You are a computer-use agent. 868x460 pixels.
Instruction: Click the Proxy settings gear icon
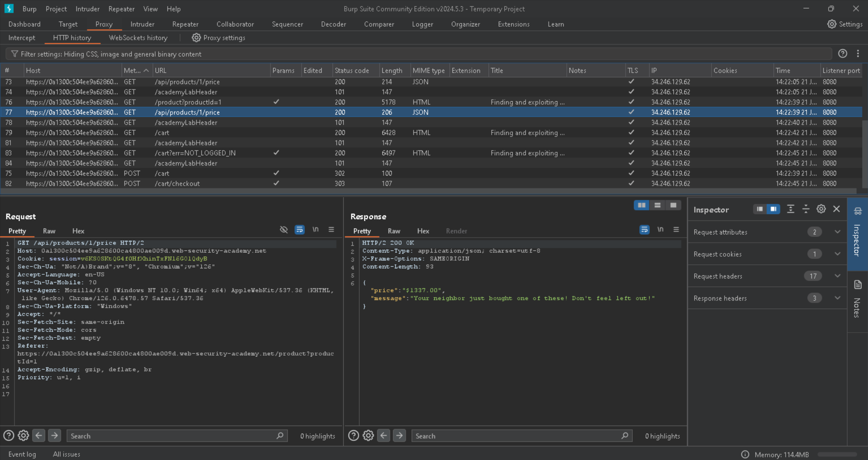pos(196,38)
